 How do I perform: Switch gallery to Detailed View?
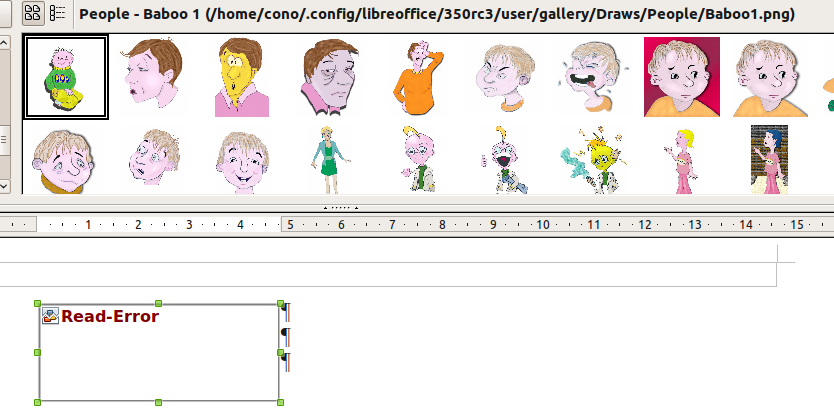(x=58, y=14)
